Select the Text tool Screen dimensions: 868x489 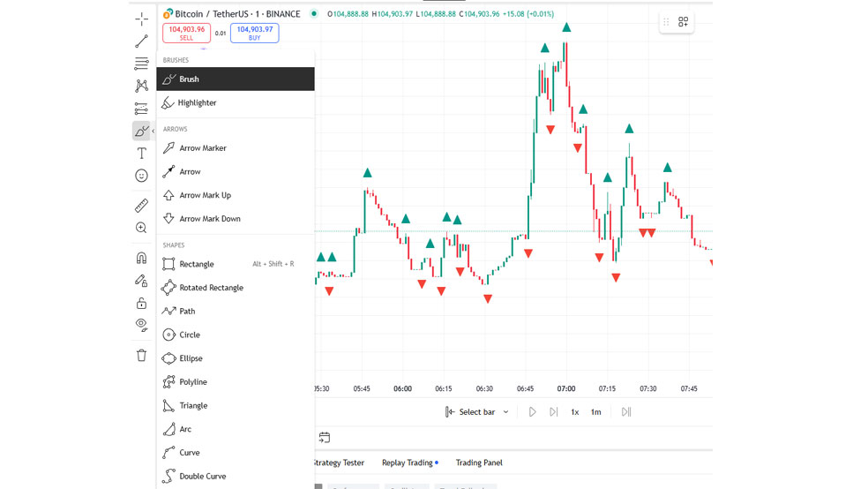141,154
